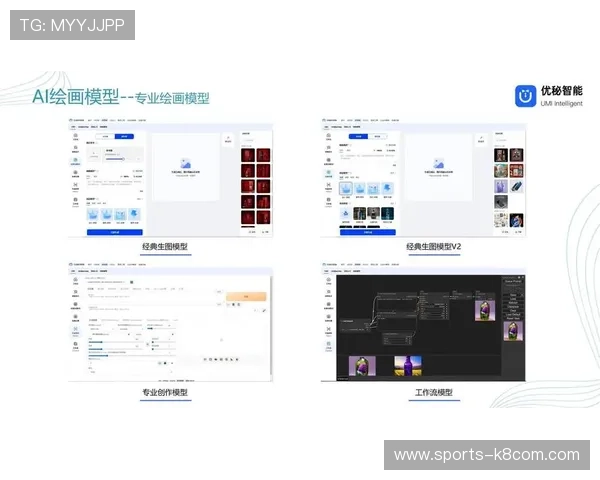Open top-left red gallery thumbnail in 经典生图模型 screenshot
The width and height of the screenshot is (600, 480).
(x=248, y=155)
